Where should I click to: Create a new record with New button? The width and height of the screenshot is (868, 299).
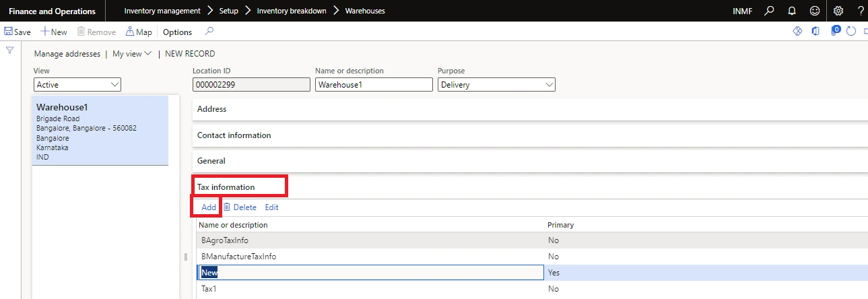tap(54, 32)
